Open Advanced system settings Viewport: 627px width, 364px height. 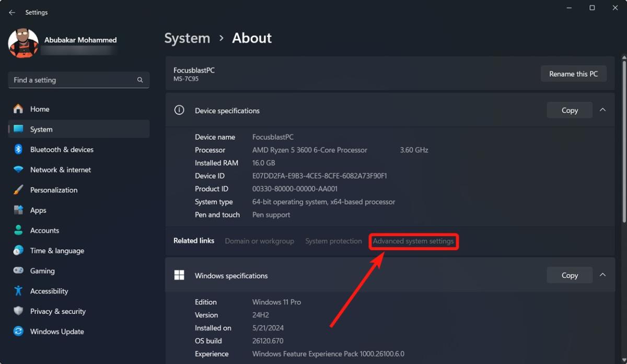pyautogui.click(x=413, y=241)
